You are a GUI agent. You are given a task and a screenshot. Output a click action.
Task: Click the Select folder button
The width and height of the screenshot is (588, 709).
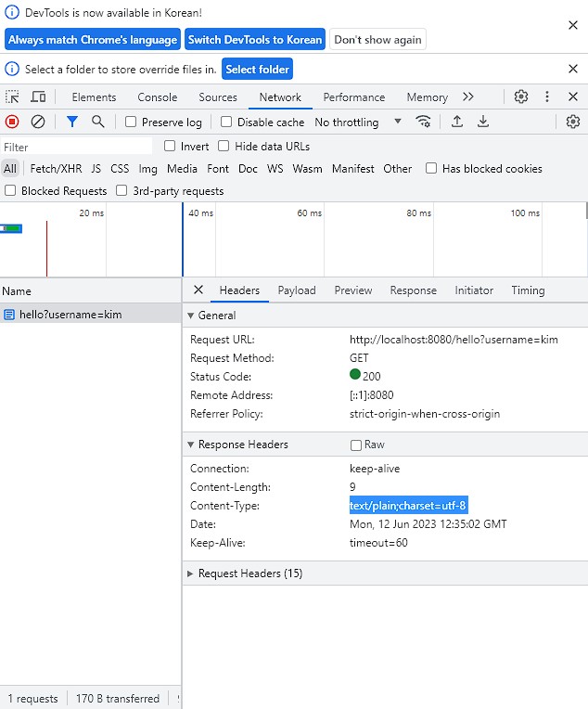(x=257, y=69)
